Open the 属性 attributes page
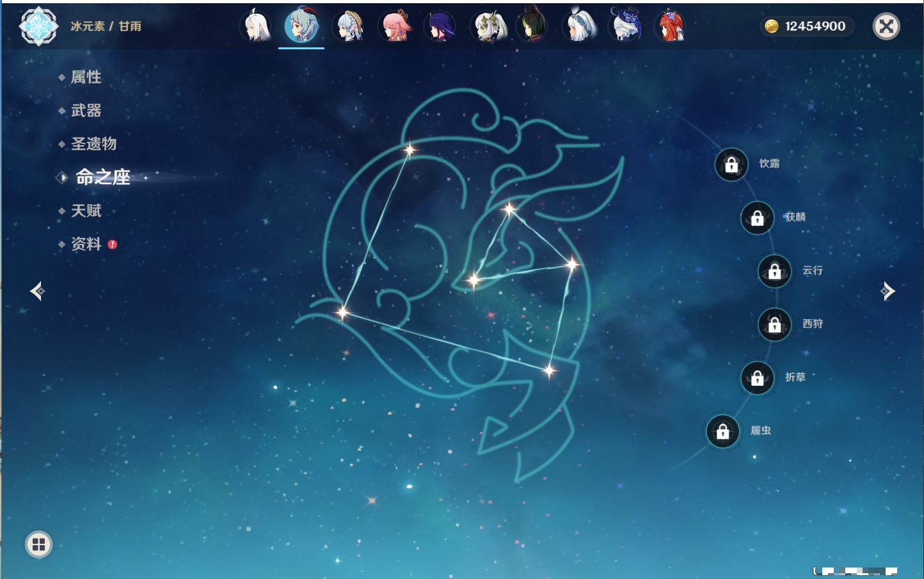The image size is (924, 579). tap(86, 77)
